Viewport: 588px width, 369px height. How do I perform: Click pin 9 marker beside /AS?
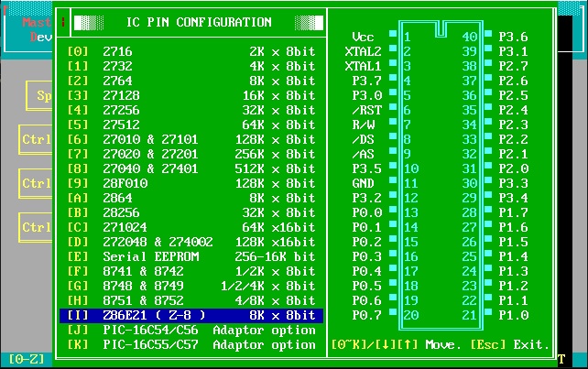click(x=393, y=150)
